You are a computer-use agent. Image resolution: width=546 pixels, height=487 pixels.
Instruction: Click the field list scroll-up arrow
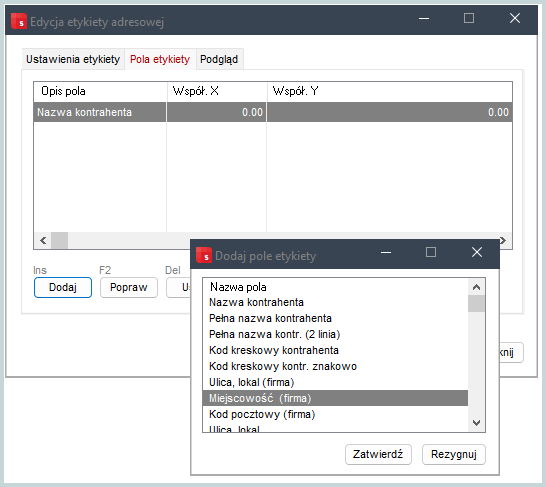tap(476, 288)
